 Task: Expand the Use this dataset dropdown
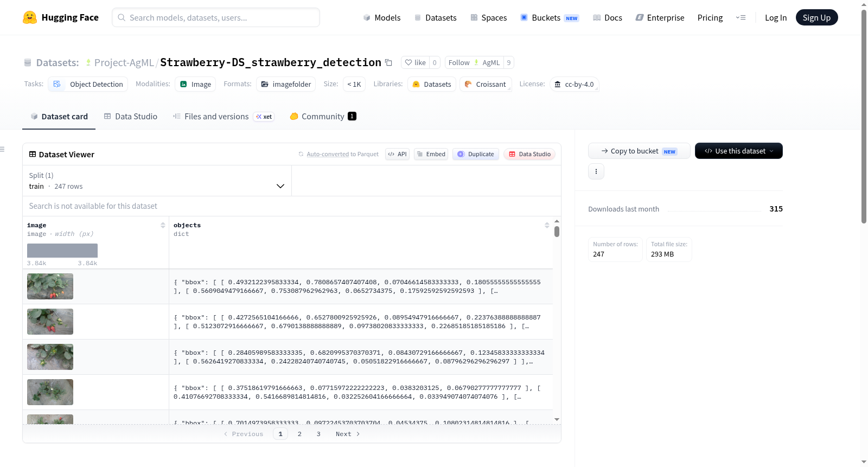(738, 151)
